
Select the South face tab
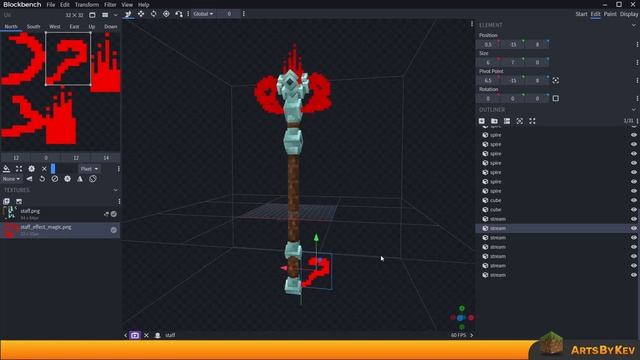coord(33,27)
